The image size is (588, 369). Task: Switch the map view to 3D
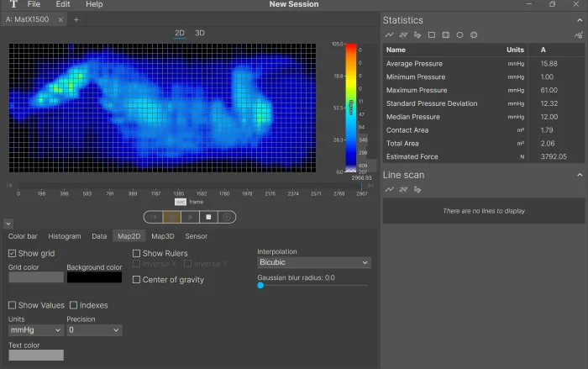tap(200, 33)
